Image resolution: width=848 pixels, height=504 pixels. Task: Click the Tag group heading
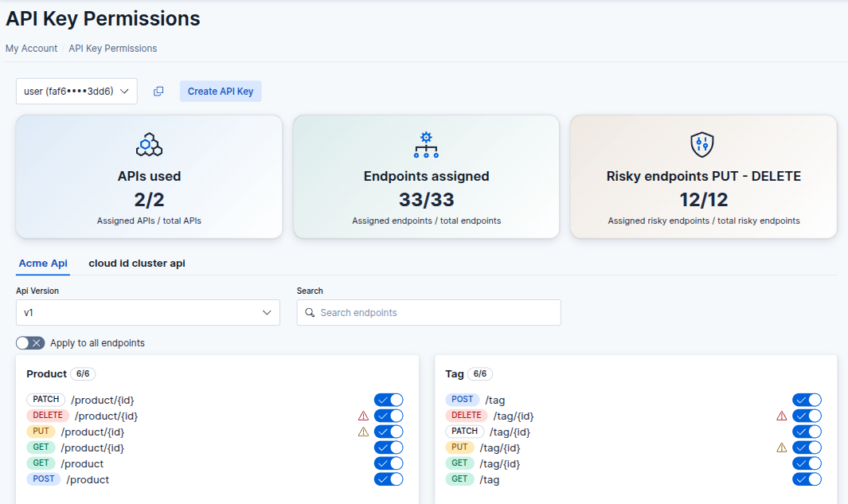(455, 373)
